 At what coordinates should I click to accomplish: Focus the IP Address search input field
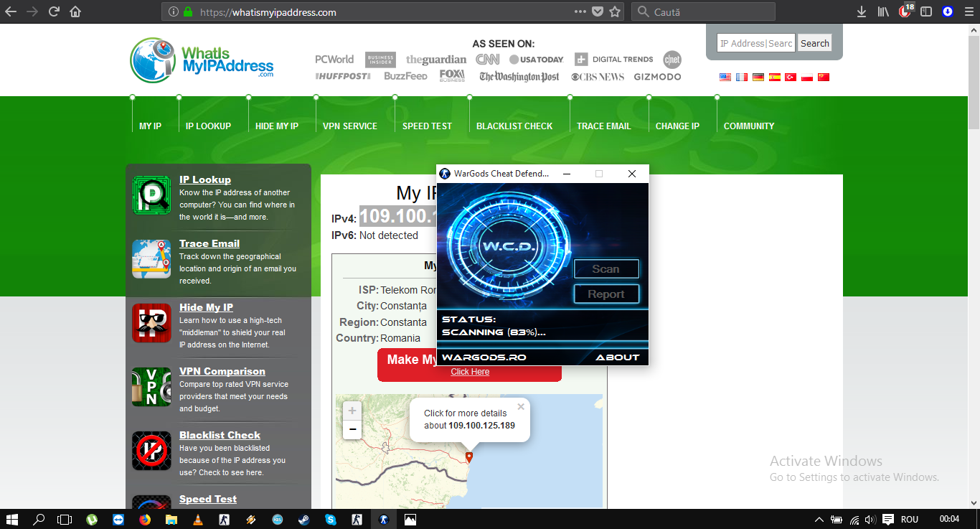point(756,43)
